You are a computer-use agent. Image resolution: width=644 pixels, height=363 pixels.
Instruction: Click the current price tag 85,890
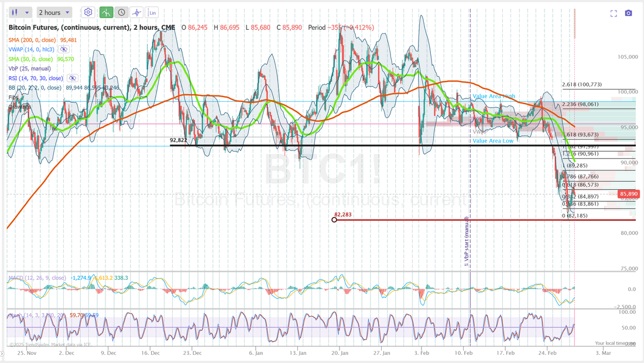click(628, 194)
